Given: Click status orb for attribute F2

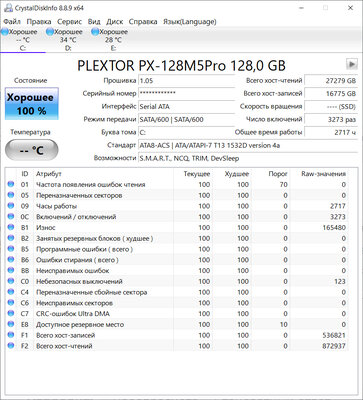Looking at the screenshot, I should pyautogui.click(x=11, y=346).
